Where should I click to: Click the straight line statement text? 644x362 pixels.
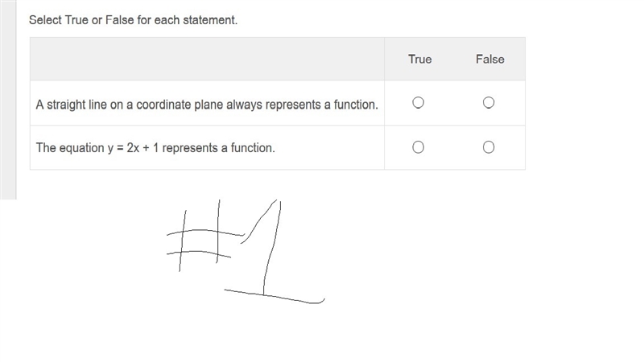point(207,105)
